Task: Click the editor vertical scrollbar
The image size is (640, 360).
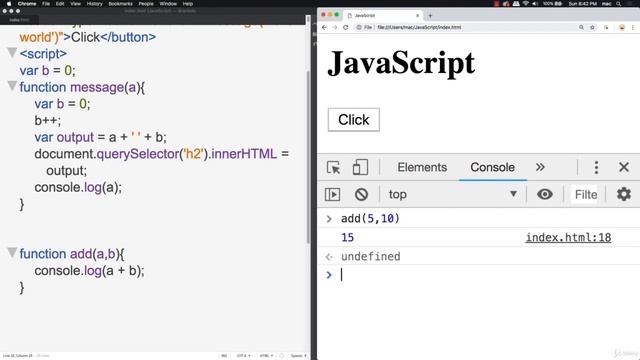Action: (x=308, y=157)
